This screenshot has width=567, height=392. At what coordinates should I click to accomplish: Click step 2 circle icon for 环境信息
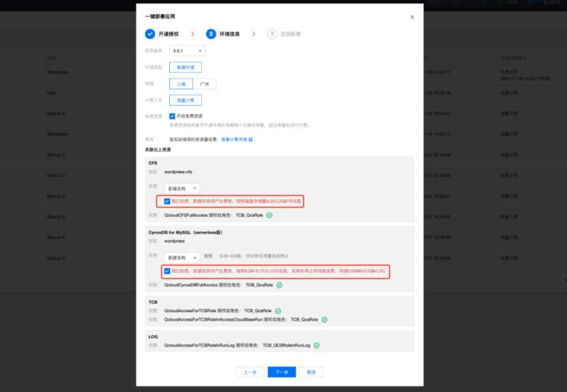pos(211,34)
